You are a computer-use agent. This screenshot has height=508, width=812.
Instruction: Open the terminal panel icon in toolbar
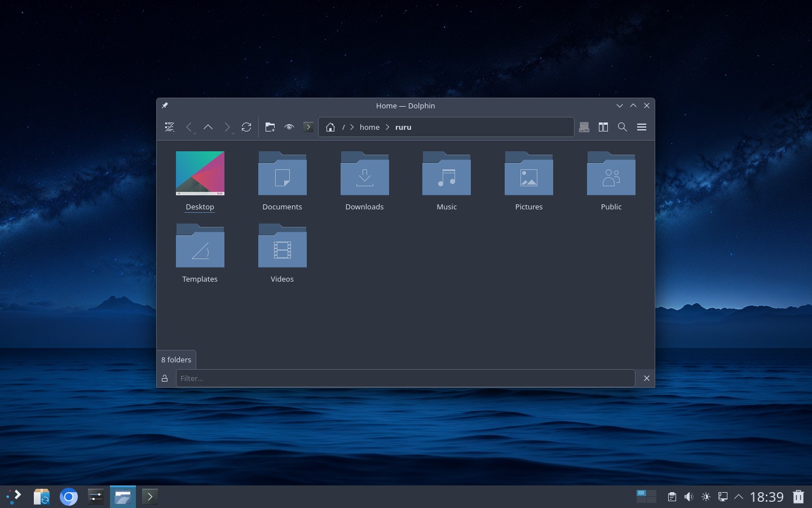[x=308, y=127]
